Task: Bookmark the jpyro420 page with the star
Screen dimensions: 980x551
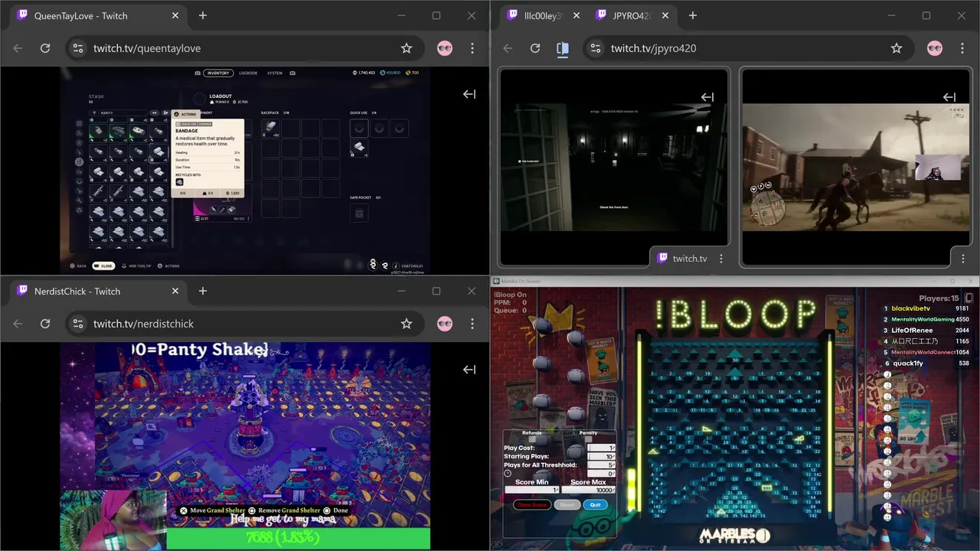Action: point(897,48)
